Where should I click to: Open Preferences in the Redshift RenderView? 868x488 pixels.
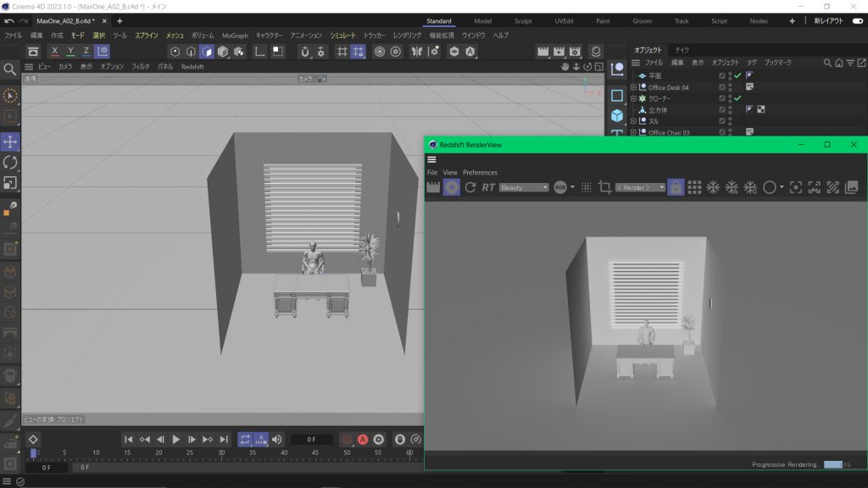[480, 173]
